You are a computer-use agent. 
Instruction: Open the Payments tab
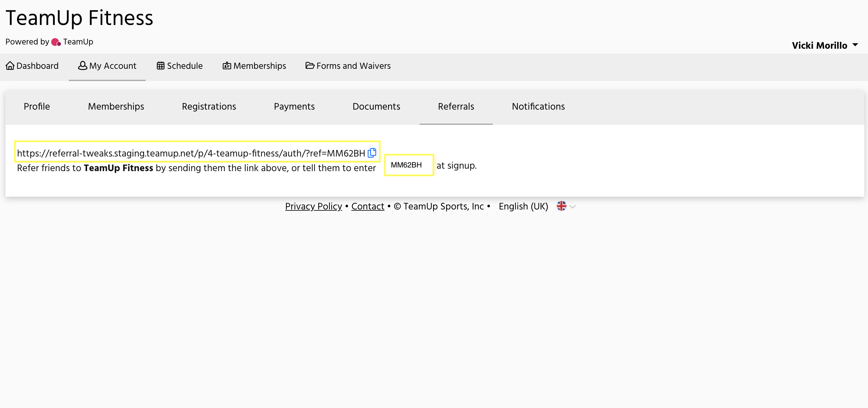tap(294, 107)
